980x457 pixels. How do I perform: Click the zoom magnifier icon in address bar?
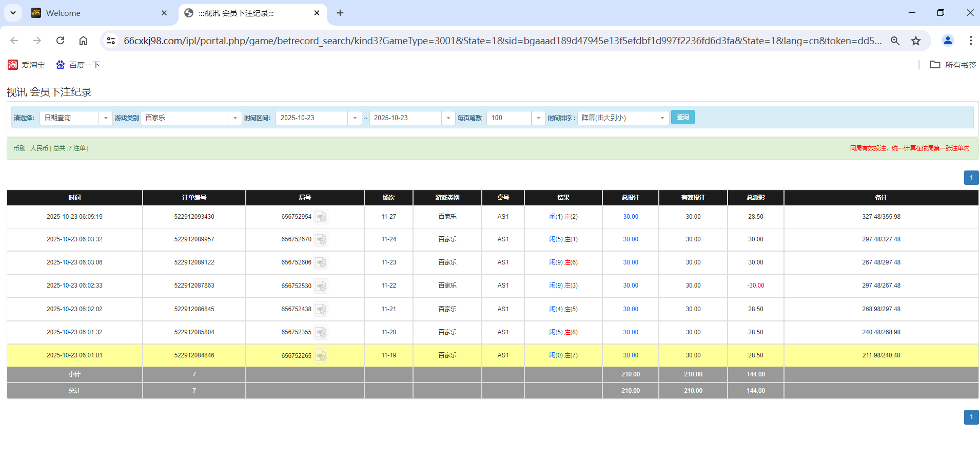pos(895,41)
